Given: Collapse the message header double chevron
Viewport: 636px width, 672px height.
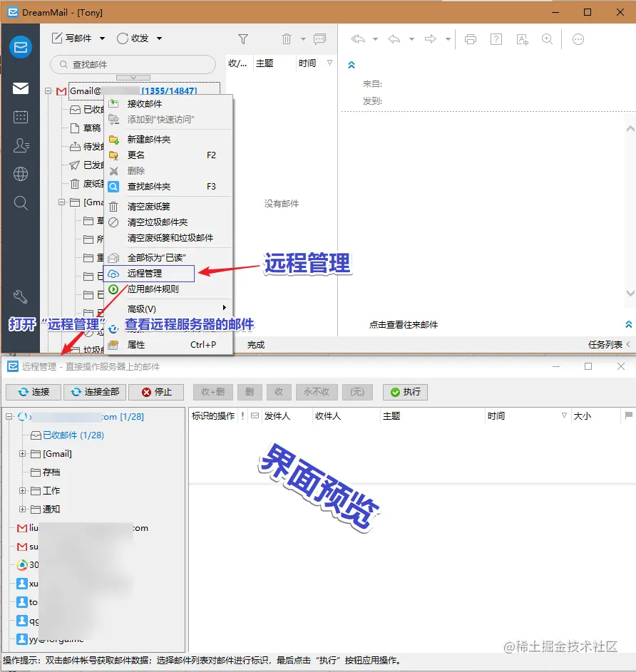Looking at the screenshot, I should click(352, 65).
